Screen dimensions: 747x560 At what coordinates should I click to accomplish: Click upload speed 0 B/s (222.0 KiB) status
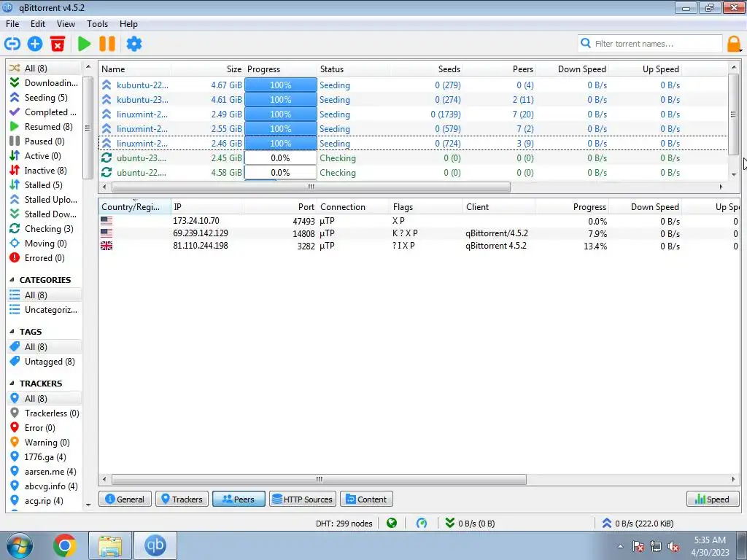click(x=638, y=524)
